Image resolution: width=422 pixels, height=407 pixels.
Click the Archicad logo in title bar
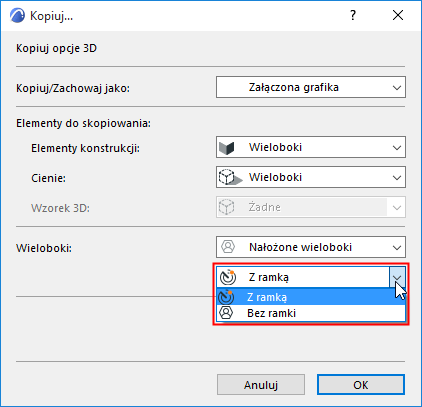pos(17,16)
